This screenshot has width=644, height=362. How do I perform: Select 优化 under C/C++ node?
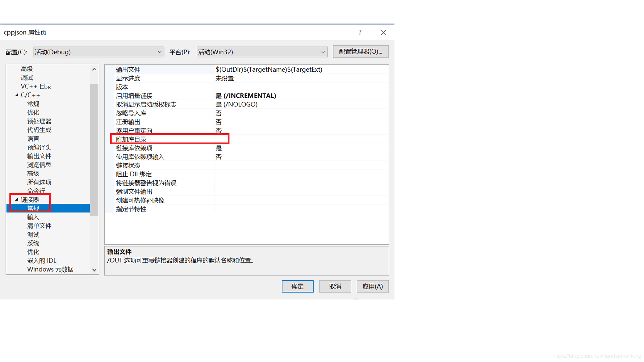coord(33,113)
